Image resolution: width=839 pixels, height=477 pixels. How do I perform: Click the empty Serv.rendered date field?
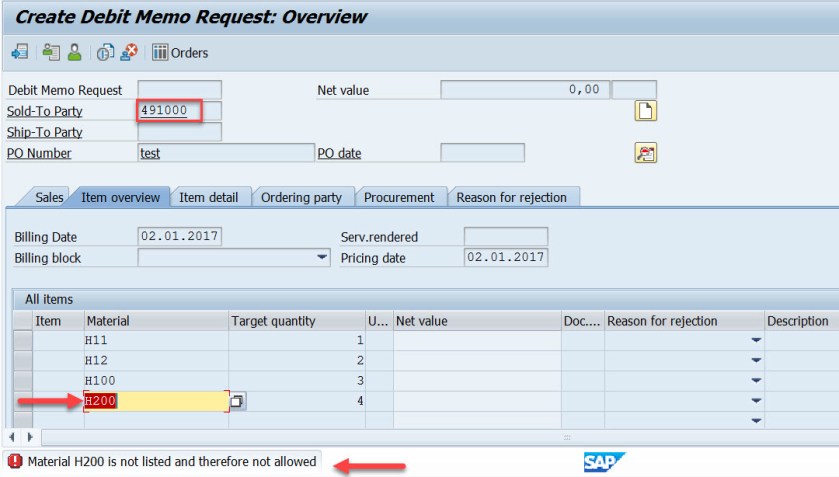(506, 236)
